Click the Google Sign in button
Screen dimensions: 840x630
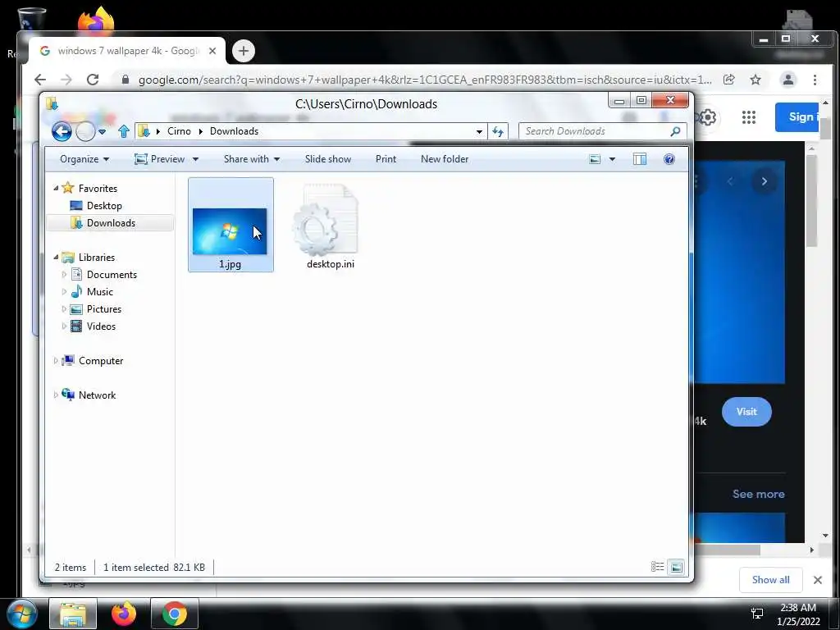[797, 116]
